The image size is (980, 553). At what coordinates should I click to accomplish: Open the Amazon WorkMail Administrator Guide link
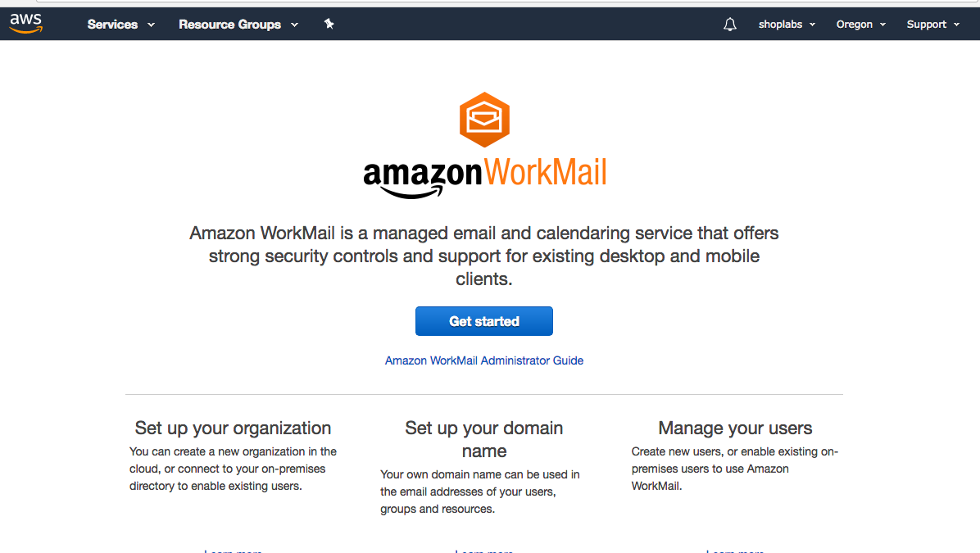[x=483, y=360]
